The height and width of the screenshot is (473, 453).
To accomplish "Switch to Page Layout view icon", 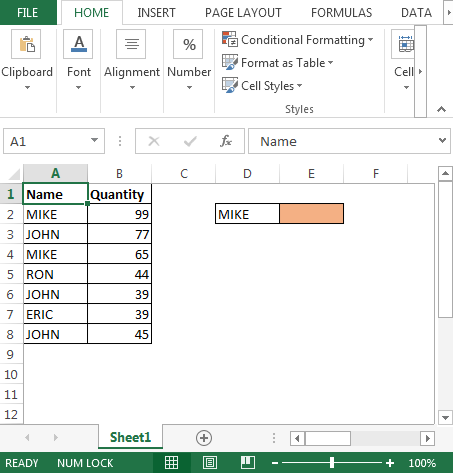I will 210,463.
